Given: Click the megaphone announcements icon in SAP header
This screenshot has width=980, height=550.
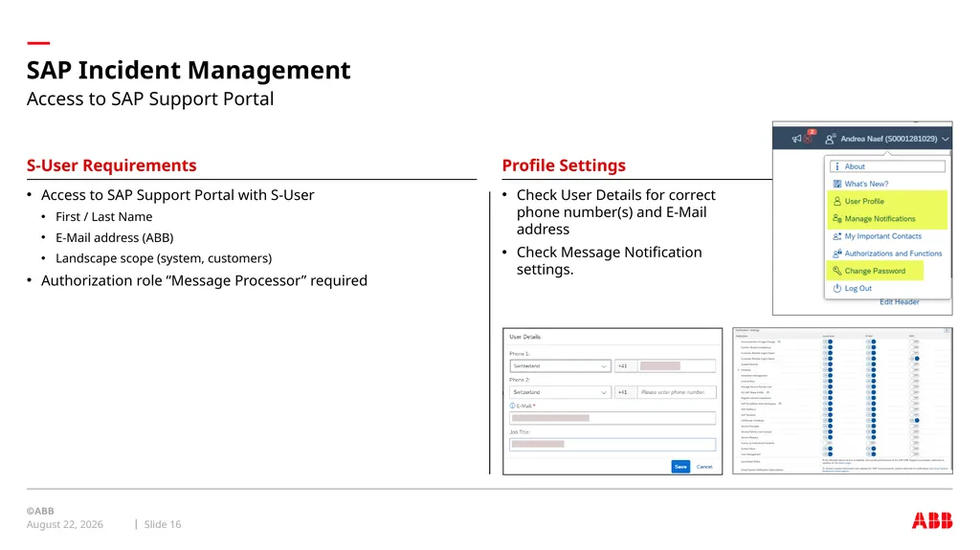Looking at the screenshot, I should 796,139.
